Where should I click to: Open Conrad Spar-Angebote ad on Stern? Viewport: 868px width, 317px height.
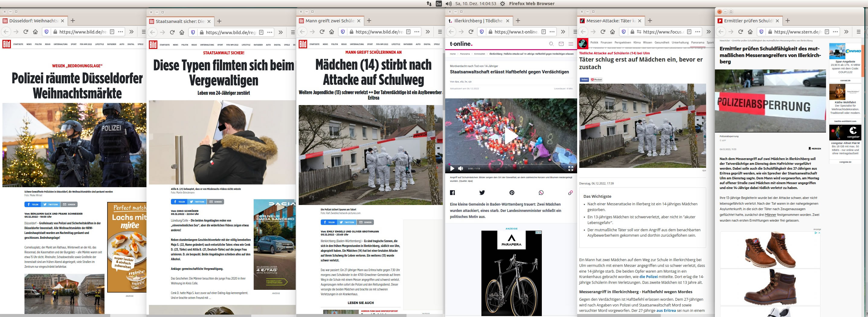pos(845,63)
